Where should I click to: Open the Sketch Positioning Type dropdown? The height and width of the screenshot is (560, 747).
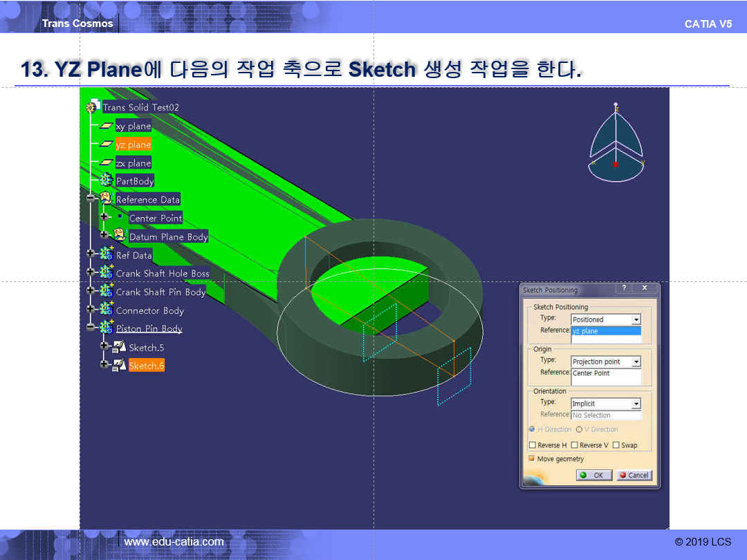click(636, 319)
